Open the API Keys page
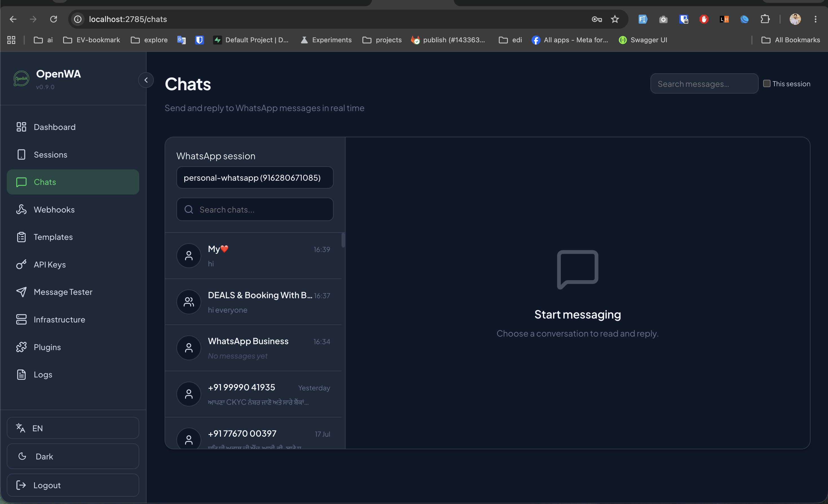Viewport: 828px width, 504px height. (x=73, y=264)
